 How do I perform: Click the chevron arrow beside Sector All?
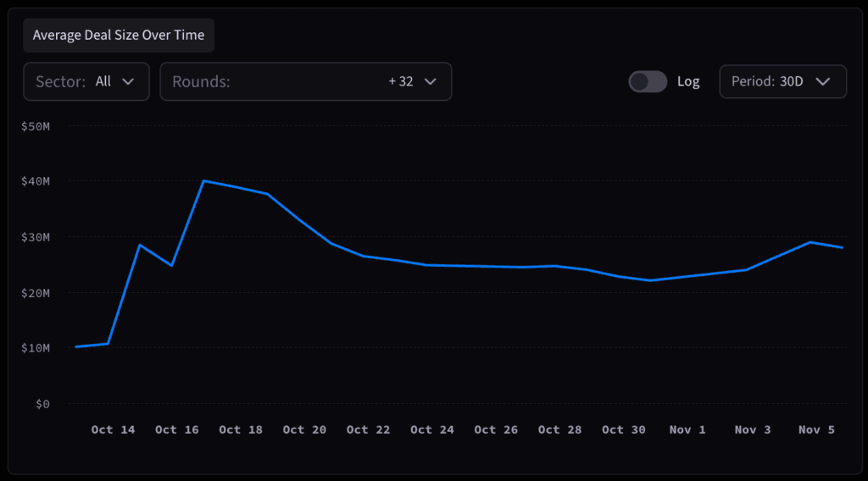[x=128, y=81]
